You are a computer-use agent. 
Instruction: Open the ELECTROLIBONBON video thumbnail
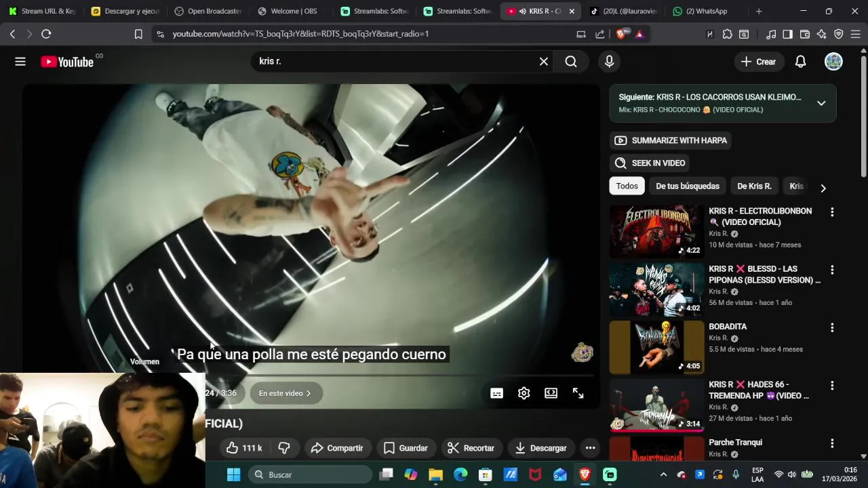click(656, 232)
